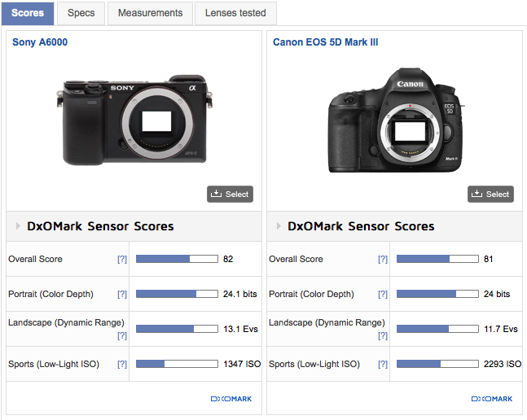The width and height of the screenshot is (527, 420).
Task: Click Canon Dynamic Range bar showing 11.7 Evs
Action: pos(437,329)
